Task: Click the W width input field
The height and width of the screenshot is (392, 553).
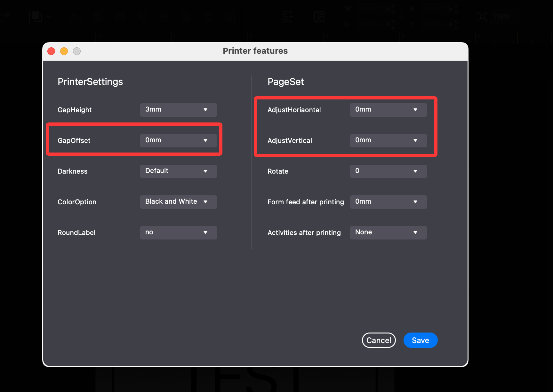Action: (369, 9)
